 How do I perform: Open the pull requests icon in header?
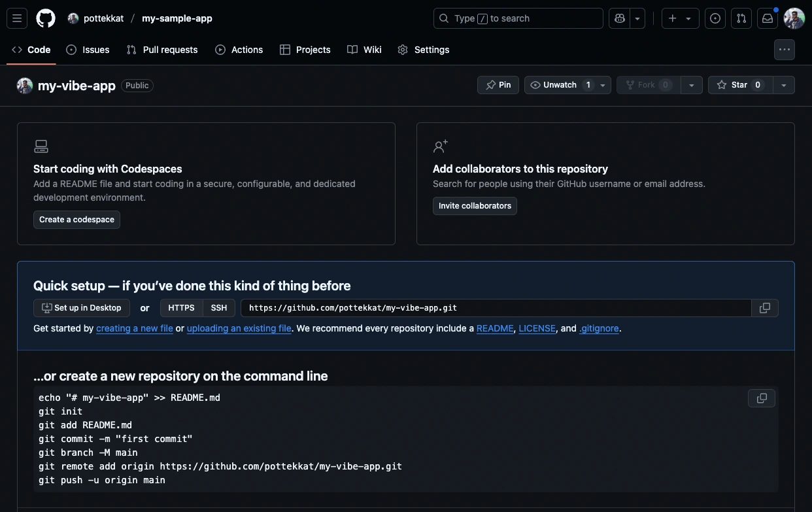(x=741, y=18)
